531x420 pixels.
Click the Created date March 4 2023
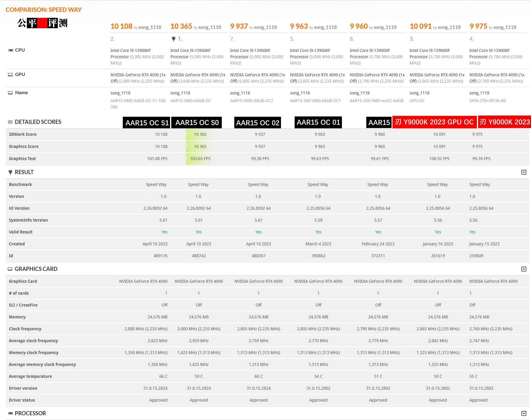(x=318, y=244)
